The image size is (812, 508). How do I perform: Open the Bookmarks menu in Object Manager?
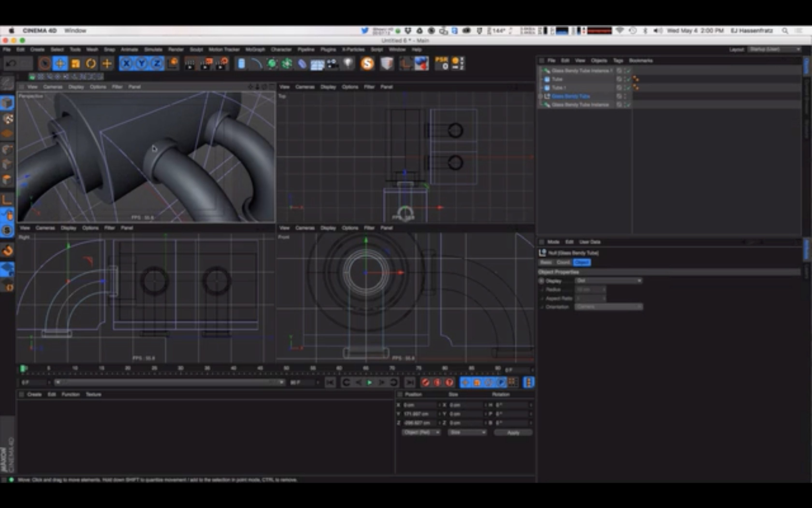tap(641, 60)
